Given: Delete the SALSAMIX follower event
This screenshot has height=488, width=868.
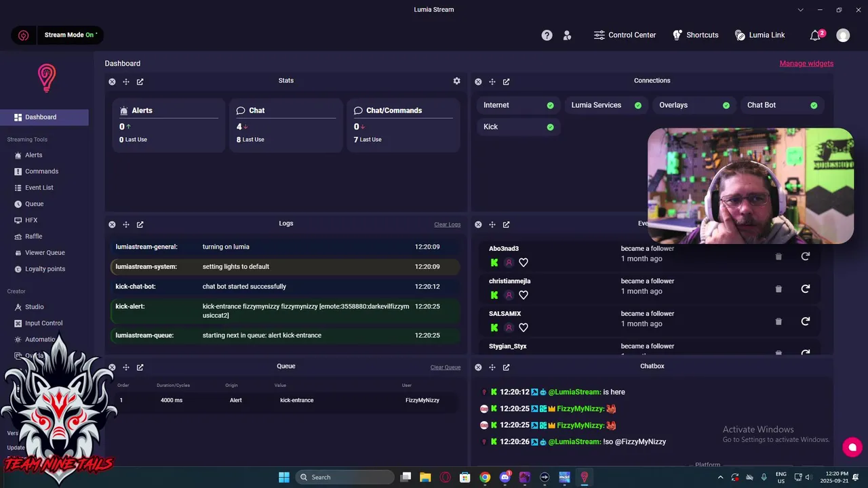Looking at the screenshot, I should 778,321.
